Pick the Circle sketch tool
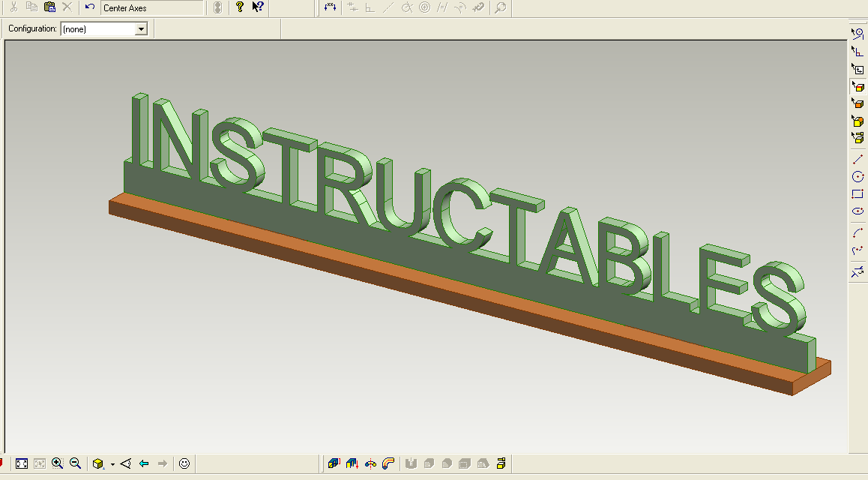The height and width of the screenshot is (480, 868). coord(858,176)
